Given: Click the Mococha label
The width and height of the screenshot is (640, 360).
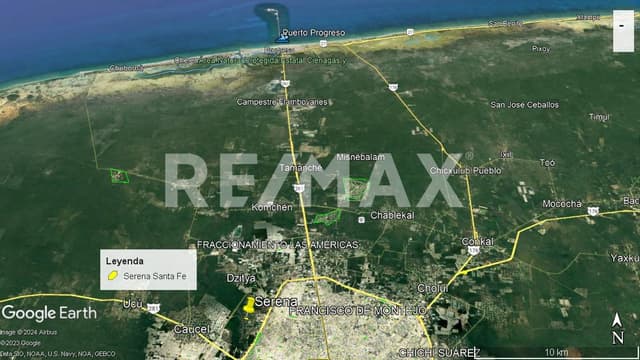Looking at the screenshot, I should point(562,204).
